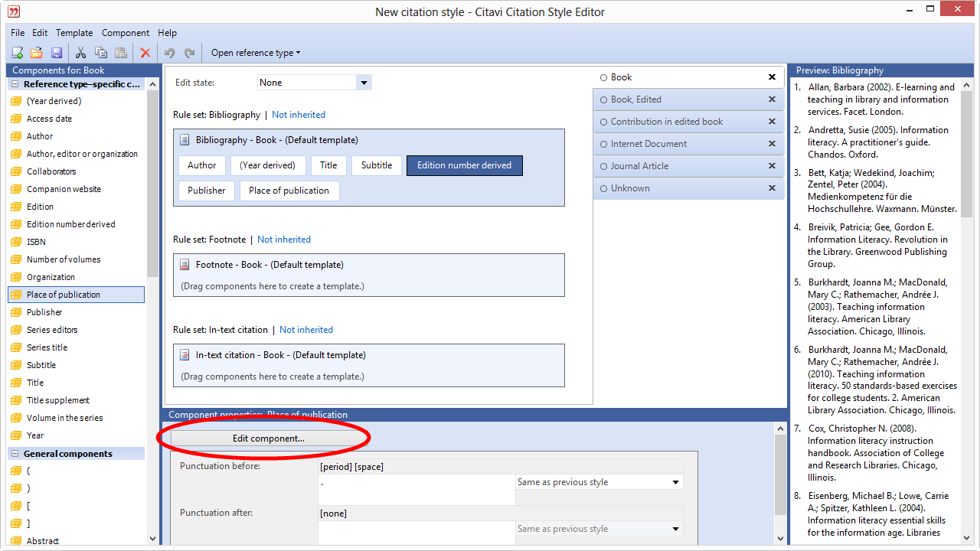This screenshot has width=980, height=551.
Task: Open the Template menu
Action: click(x=74, y=33)
